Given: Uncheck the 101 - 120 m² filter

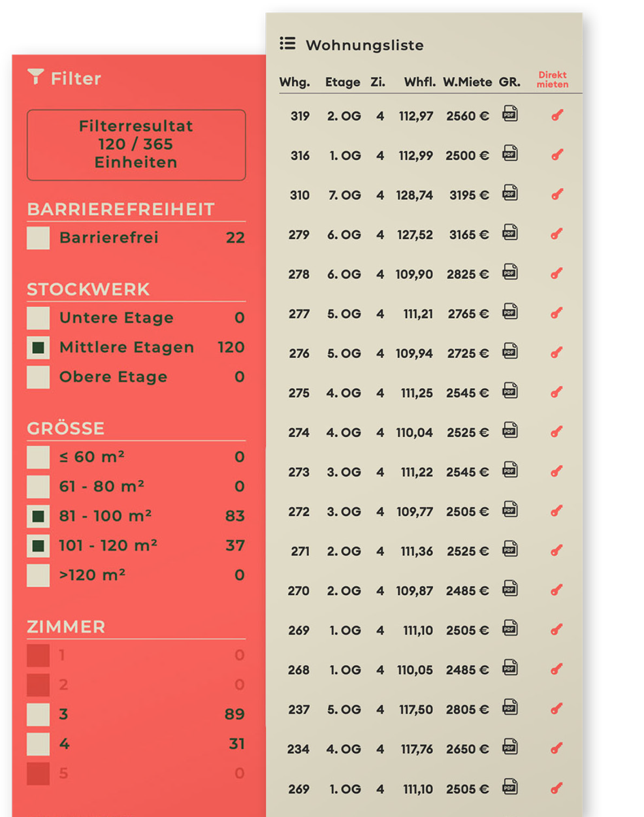Looking at the screenshot, I should pyautogui.click(x=37, y=545).
